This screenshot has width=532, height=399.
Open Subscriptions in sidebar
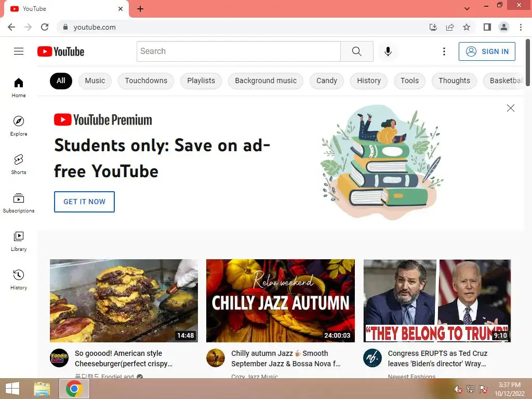click(19, 203)
